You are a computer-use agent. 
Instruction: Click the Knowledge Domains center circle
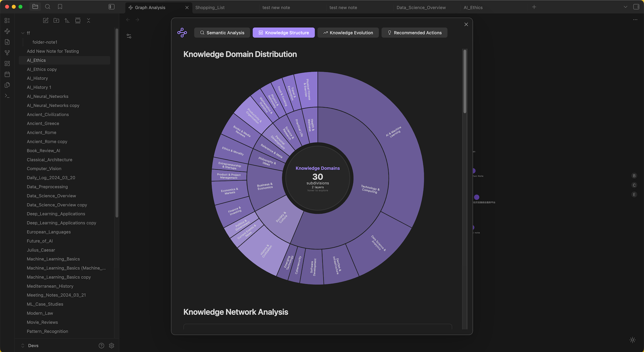318,178
